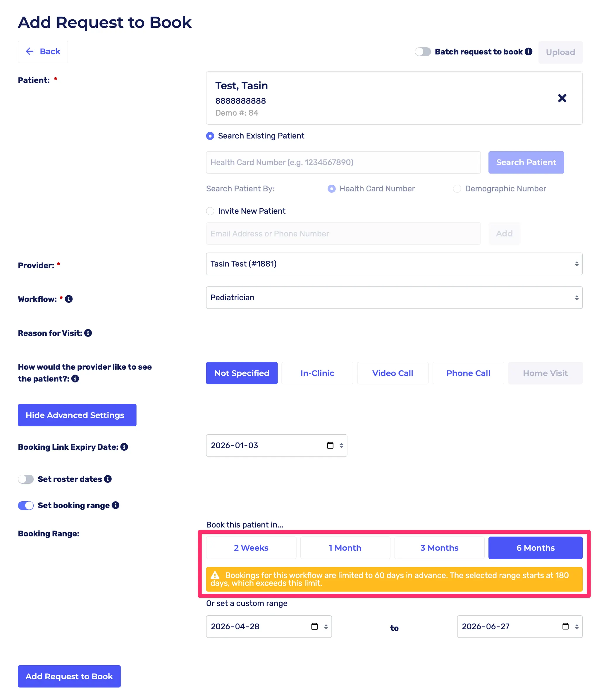599x700 pixels.
Task: Submit with Add Request to Book button
Action: (69, 676)
